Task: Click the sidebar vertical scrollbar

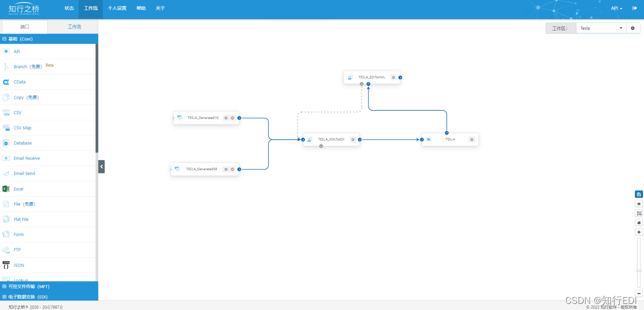Action: pos(97,98)
